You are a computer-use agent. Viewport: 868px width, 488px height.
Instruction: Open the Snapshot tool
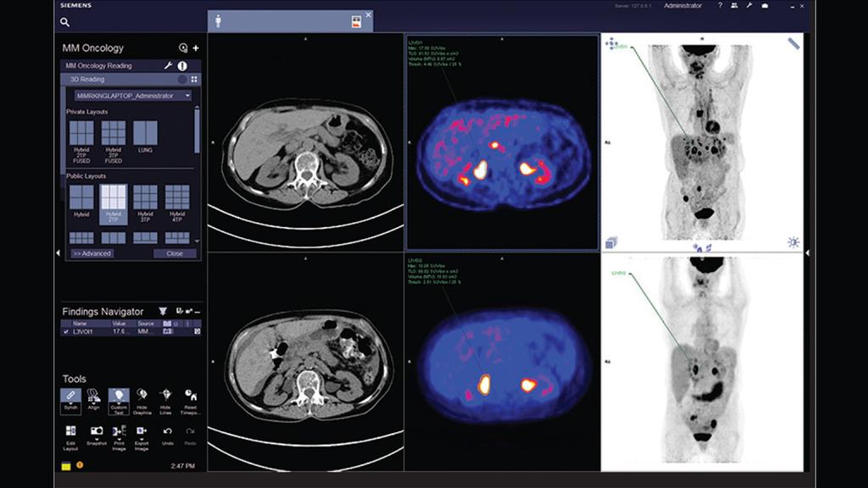[95, 430]
